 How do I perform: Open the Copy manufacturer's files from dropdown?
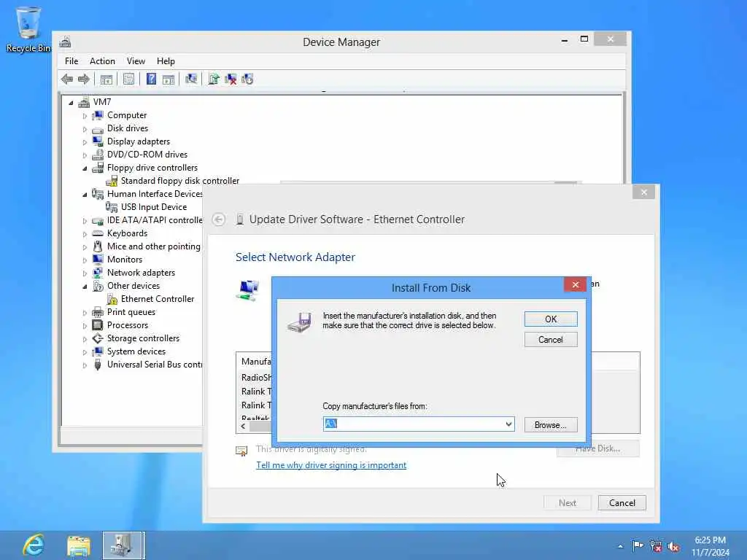point(508,424)
